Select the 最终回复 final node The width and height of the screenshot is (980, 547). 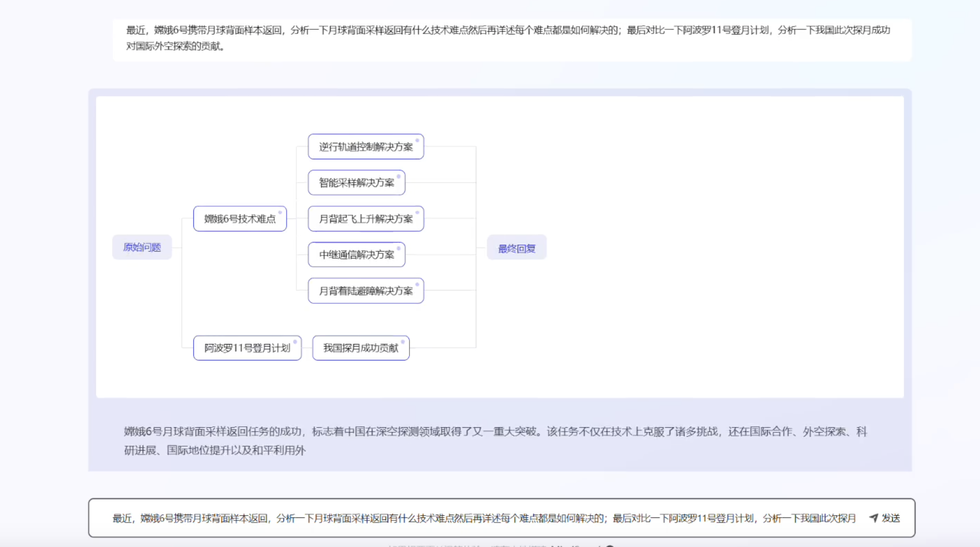pyautogui.click(x=517, y=248)
